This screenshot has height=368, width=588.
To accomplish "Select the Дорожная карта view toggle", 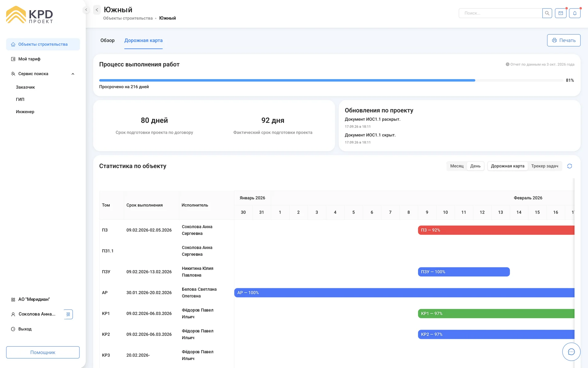I will (x=507, y=166).
